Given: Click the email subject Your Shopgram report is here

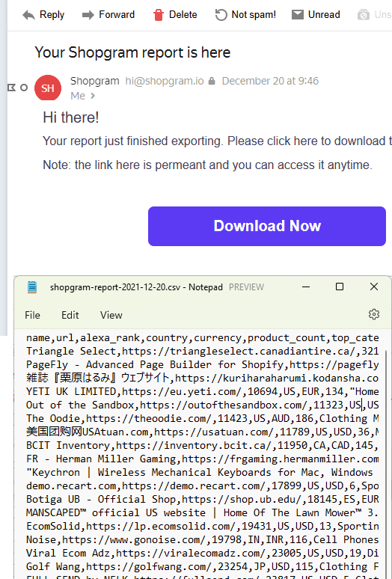Looking at the screenshot, I should click(132, 52).
